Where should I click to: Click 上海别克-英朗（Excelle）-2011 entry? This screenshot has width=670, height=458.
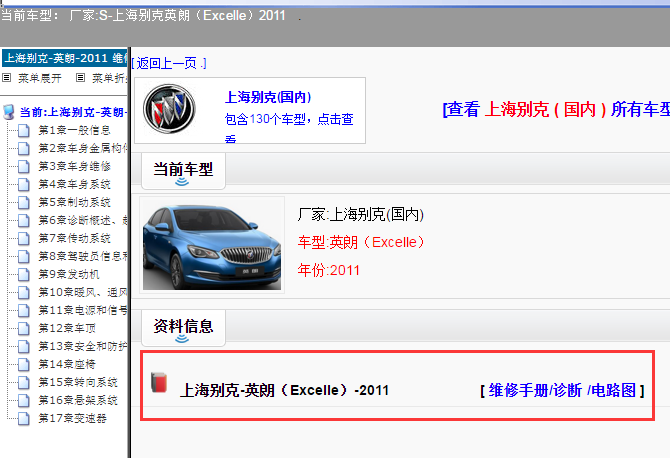tap(285, 390)
